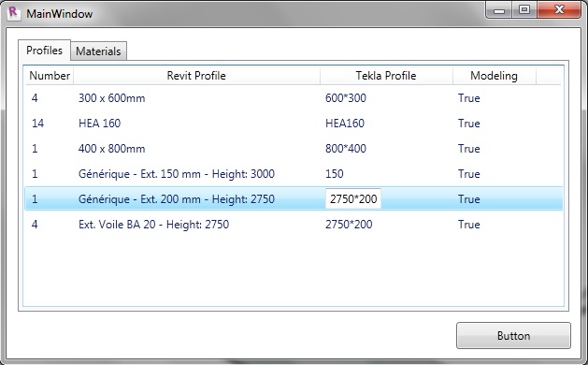Select the Ext. Voile BA 20 row
The image size is (588, 365).
(x=294, y=225)
